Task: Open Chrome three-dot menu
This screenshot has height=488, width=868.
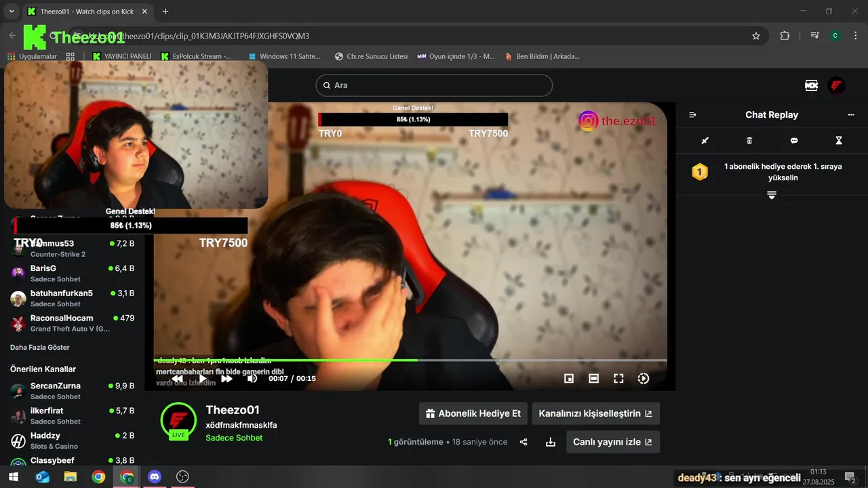Action: pyautogui.click(x=856, y=36)
